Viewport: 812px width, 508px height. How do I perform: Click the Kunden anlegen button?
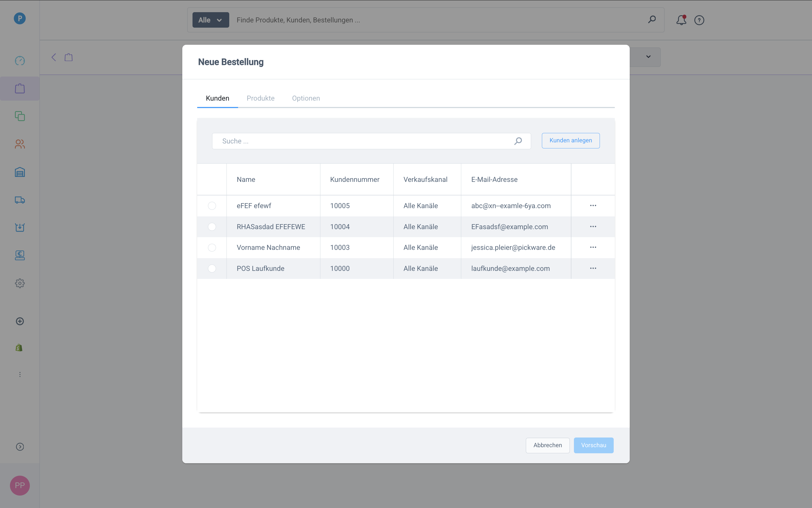pos(570,140)
